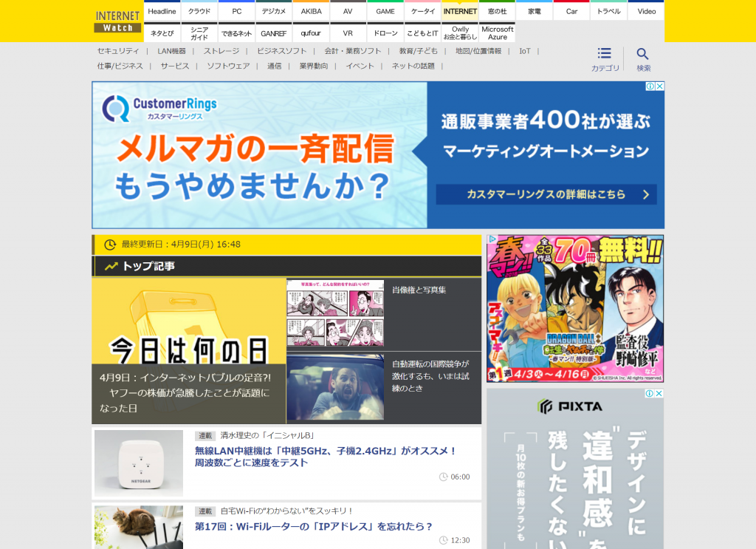Go to the クラウド tab

[199, 10]
